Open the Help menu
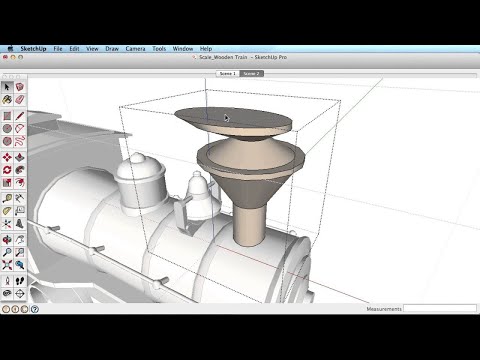Viewport: 480px width, 360px height. 206,49
